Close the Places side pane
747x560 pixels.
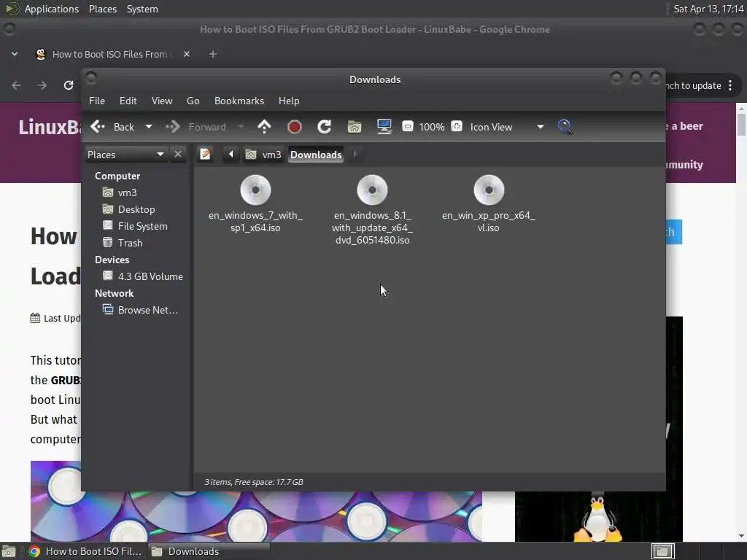click(178, 155)
